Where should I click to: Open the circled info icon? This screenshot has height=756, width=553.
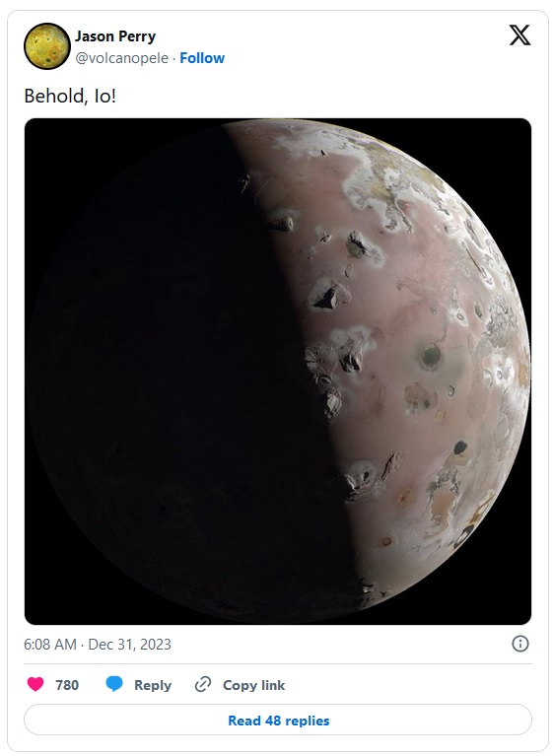click(520, 644)
